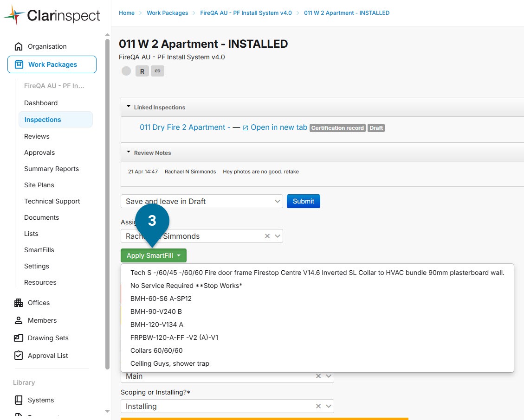Go to Home breadcrumb

(127, 13)
